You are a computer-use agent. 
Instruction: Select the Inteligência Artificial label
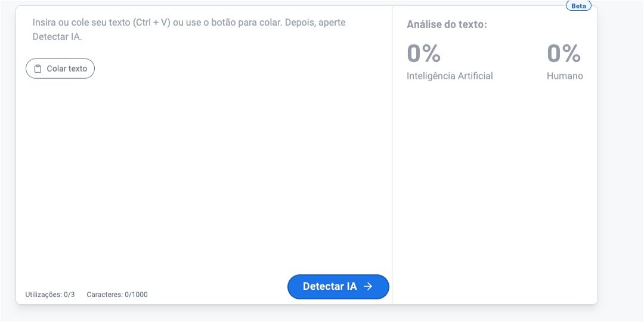(450, 76)
